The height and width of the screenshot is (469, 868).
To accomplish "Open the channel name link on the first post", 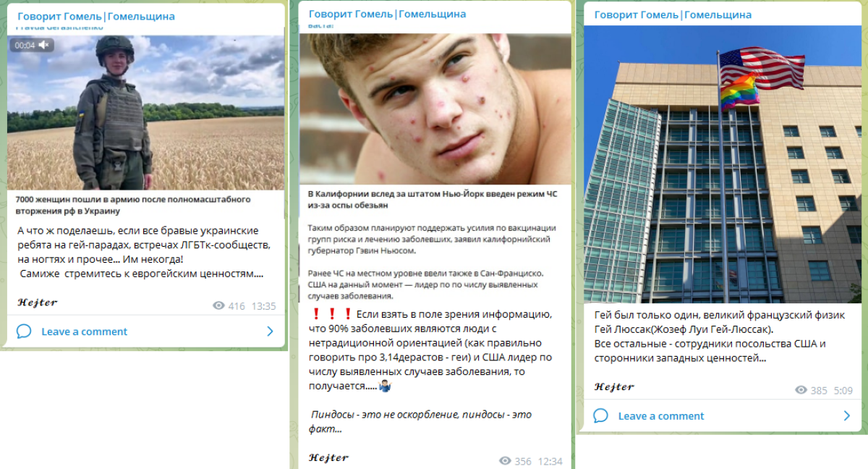I will (x=96, y=16).
